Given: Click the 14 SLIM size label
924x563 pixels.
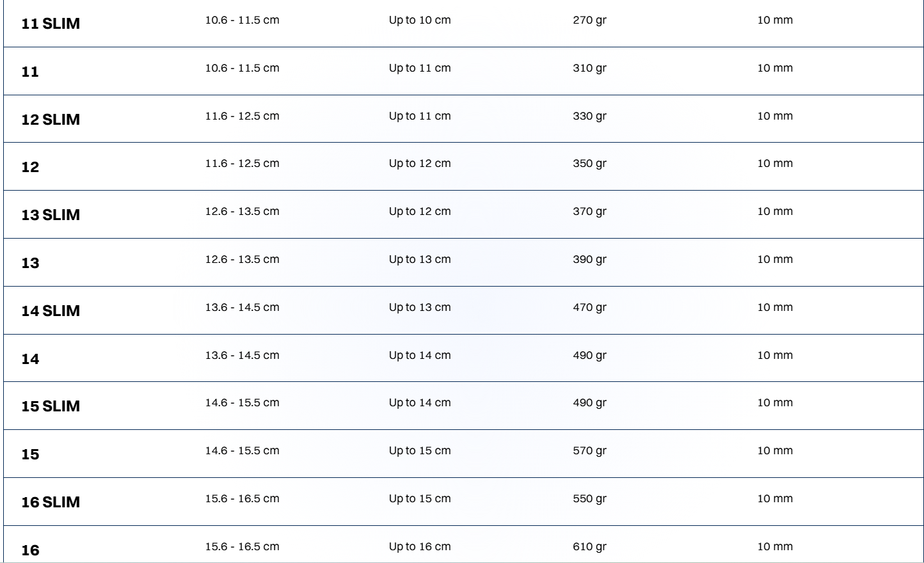Looking at the screenshot, I should tap(51, 311).
